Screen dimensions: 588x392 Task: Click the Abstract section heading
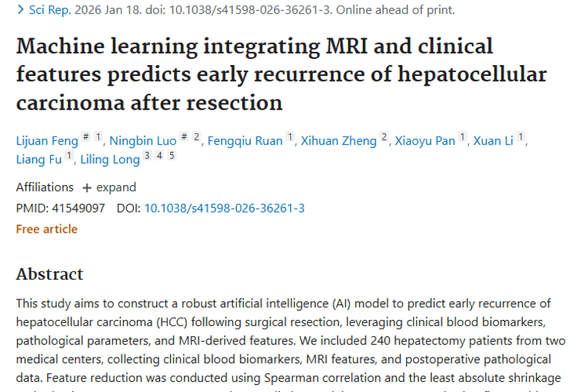(49, 274)
